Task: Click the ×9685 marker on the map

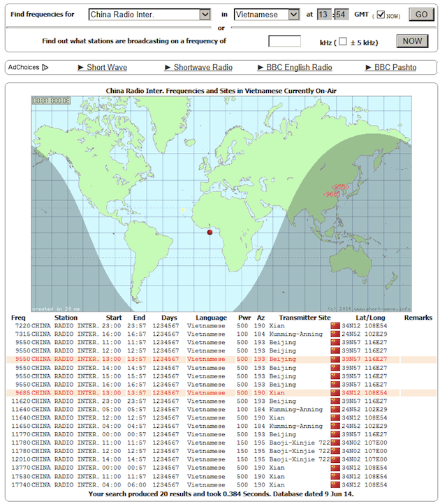Action: [x=332, y=194]
